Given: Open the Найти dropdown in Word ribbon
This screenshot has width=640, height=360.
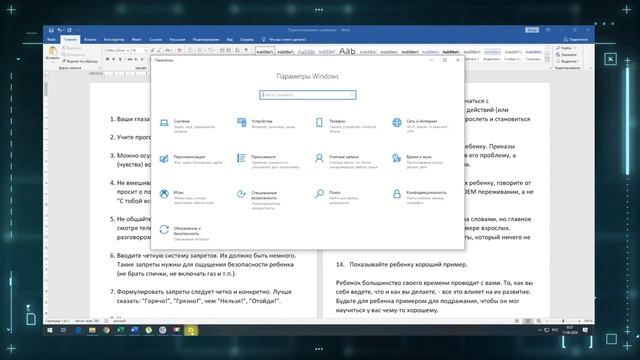Looking at the screenshot, I should tap(567, 48).
